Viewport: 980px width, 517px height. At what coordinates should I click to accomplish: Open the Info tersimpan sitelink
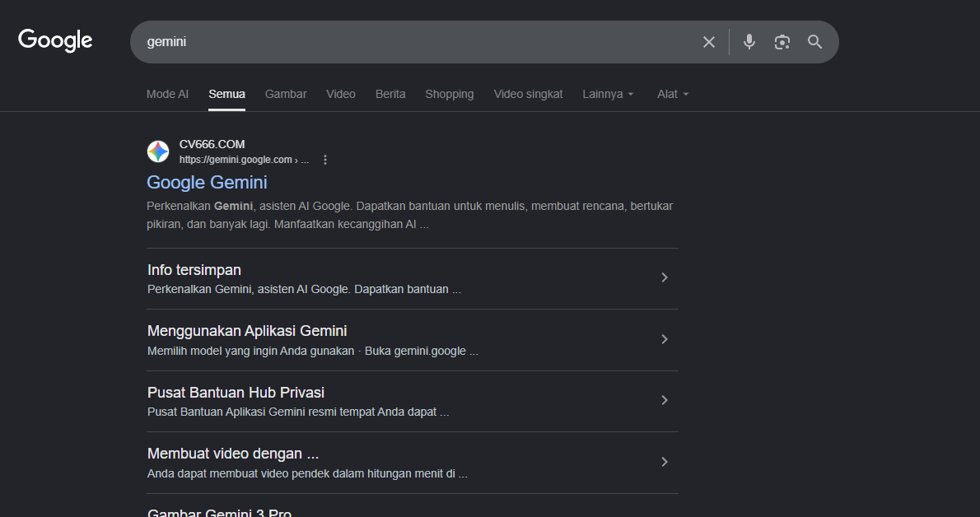194,269
